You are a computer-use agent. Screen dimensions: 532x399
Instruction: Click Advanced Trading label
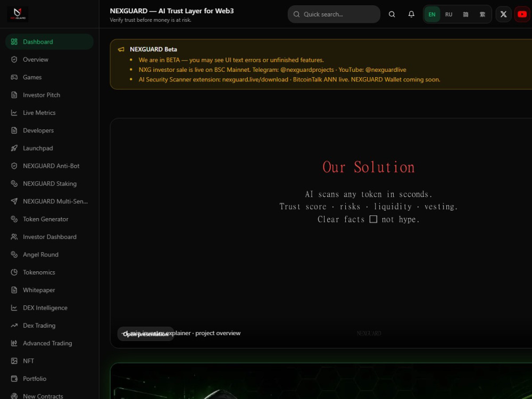47,343
